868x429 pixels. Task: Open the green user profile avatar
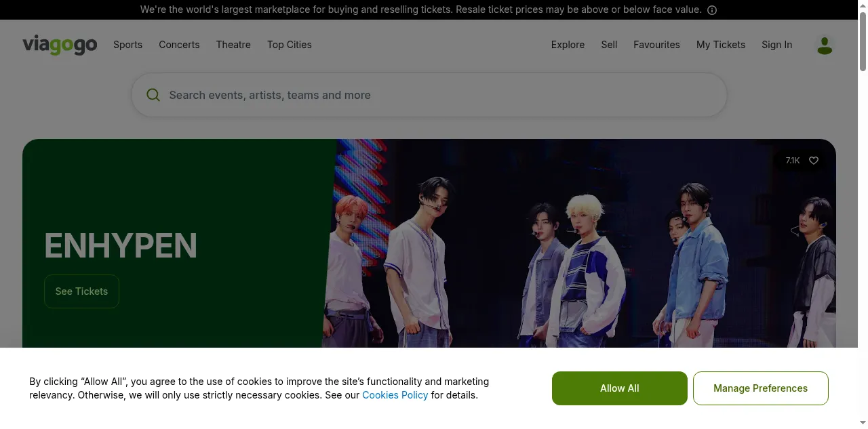click(x=825, y=45)
